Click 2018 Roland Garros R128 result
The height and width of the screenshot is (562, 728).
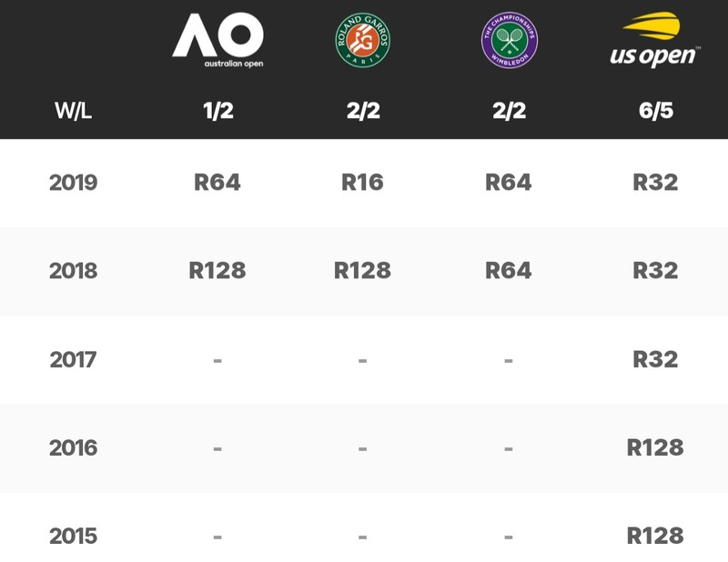(362, 271)
